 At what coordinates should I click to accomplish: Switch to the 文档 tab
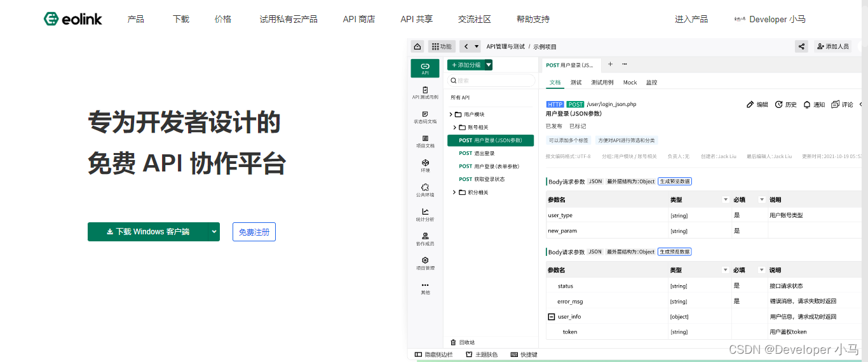point(555,83)
